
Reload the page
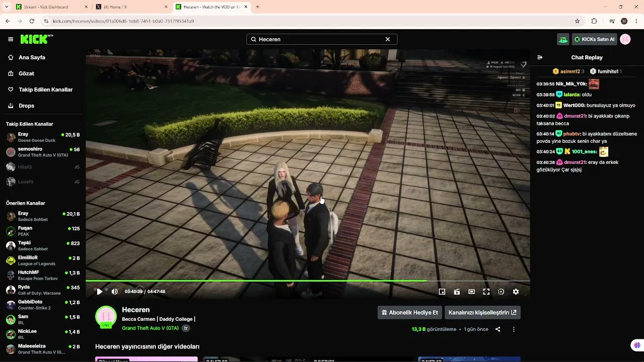[32, 21]
